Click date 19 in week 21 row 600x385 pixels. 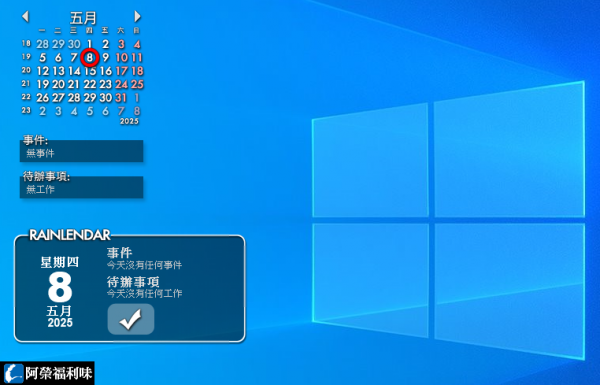pos(42,85)
